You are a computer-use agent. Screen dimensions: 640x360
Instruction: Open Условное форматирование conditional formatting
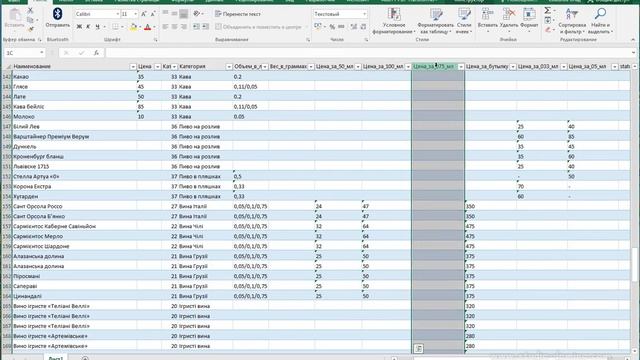click(x=394, y=20)
